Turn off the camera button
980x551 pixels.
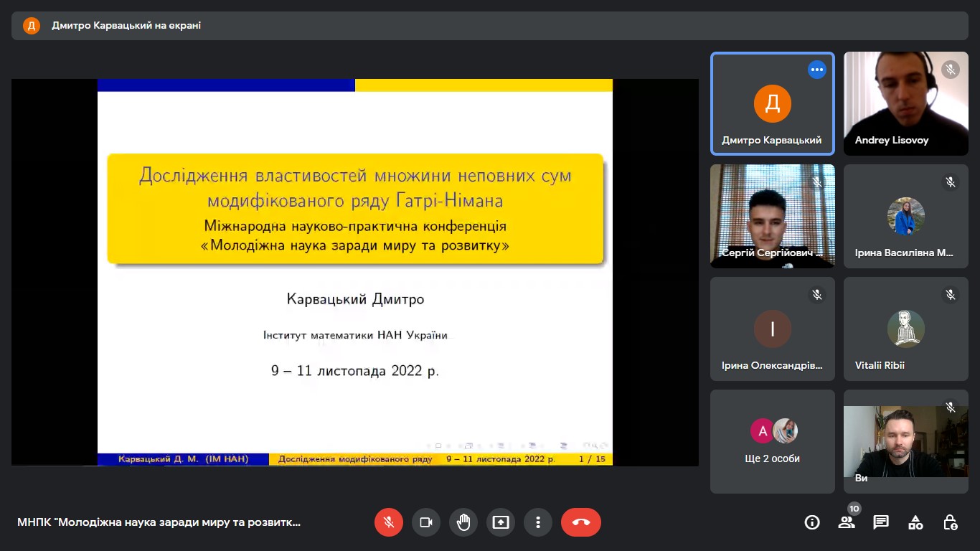(426, 522)
